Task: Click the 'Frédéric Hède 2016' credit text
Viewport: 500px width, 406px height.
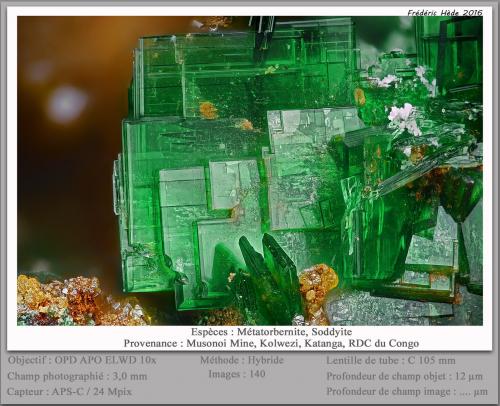Action: (x=445, y=13)
